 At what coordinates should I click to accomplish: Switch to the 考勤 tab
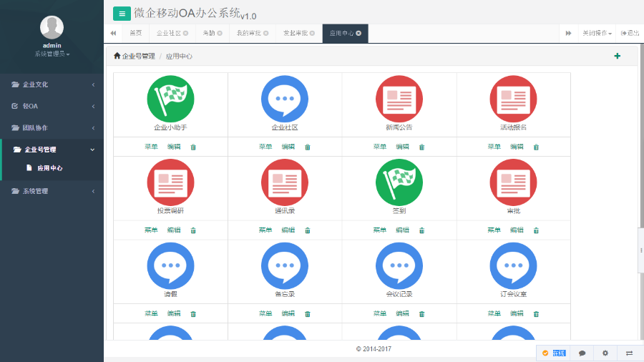coord(211,33)
